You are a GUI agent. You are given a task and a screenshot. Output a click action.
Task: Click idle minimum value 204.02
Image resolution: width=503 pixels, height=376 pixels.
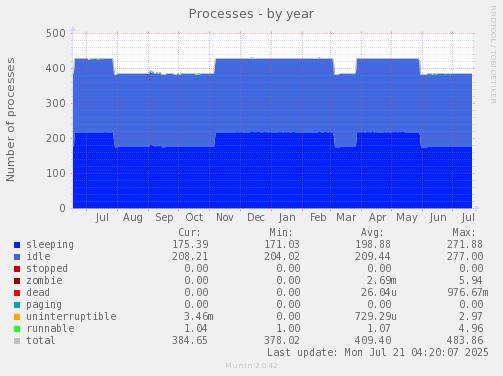pyautogui.click(x=282, y=256)
